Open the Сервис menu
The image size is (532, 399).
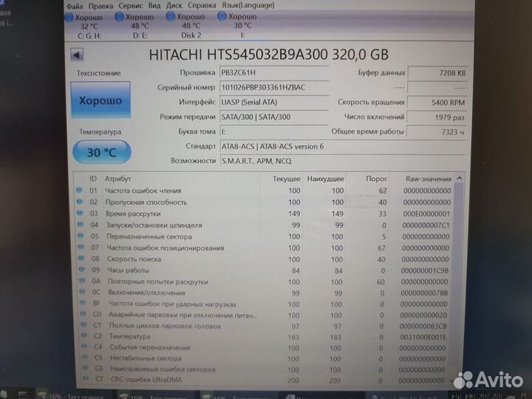coord(131,6)
